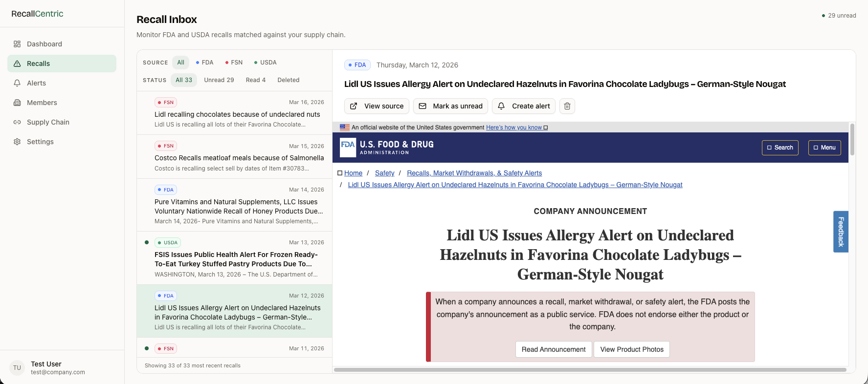Click Mark as unread button
Viewport: 868px width, 384px height.
[450, 106]
